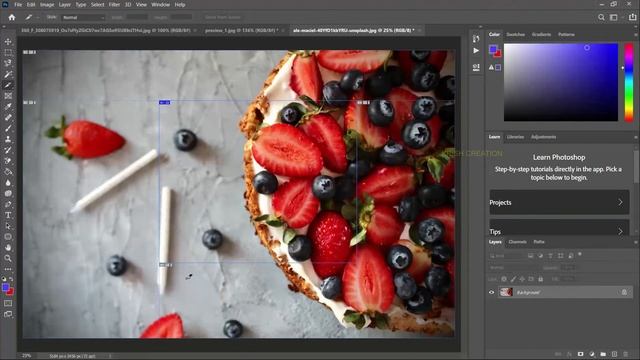Open the Color panel options menu
The height and width of the screenshot is (360, 640).
tap(636, 35)
